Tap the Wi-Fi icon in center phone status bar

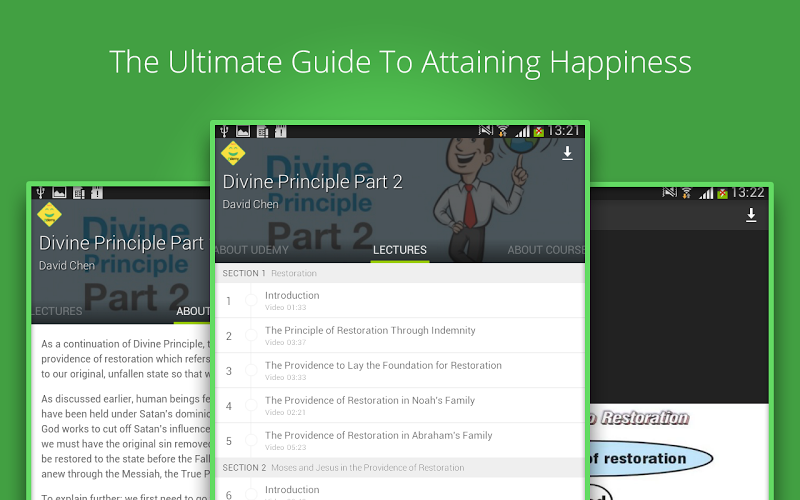coord(503,132)
